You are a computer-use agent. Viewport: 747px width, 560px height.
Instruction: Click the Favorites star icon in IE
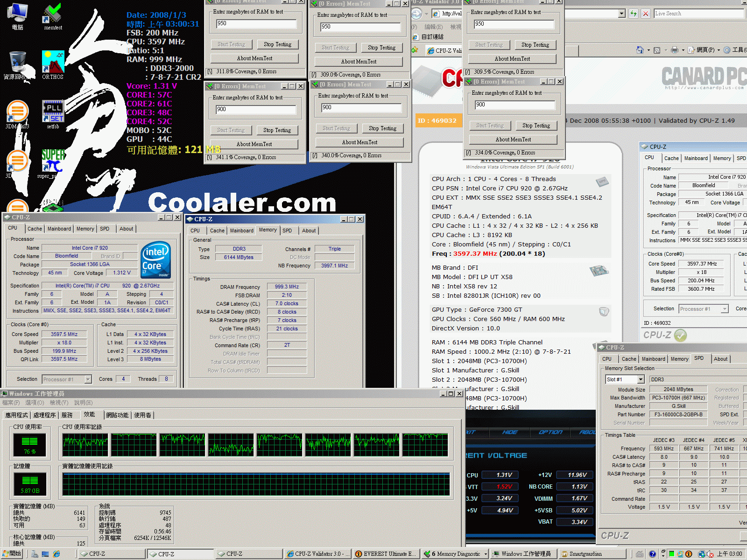pyautogui.click(x=415, y=50)
